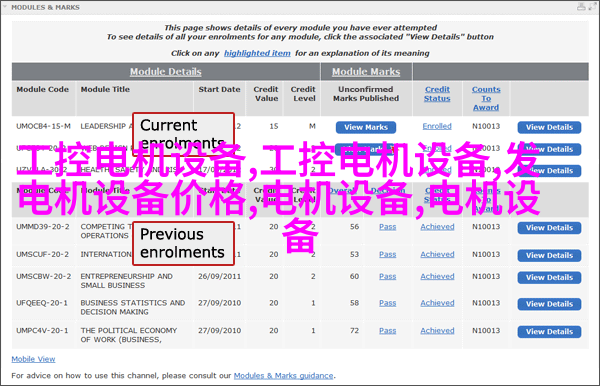Image resolution: width=600 pixels, height=386 pixels.
Task: Click start date 27/09/2010 in UFQEEQ-20-1 row
Action: tap(219, 303)
